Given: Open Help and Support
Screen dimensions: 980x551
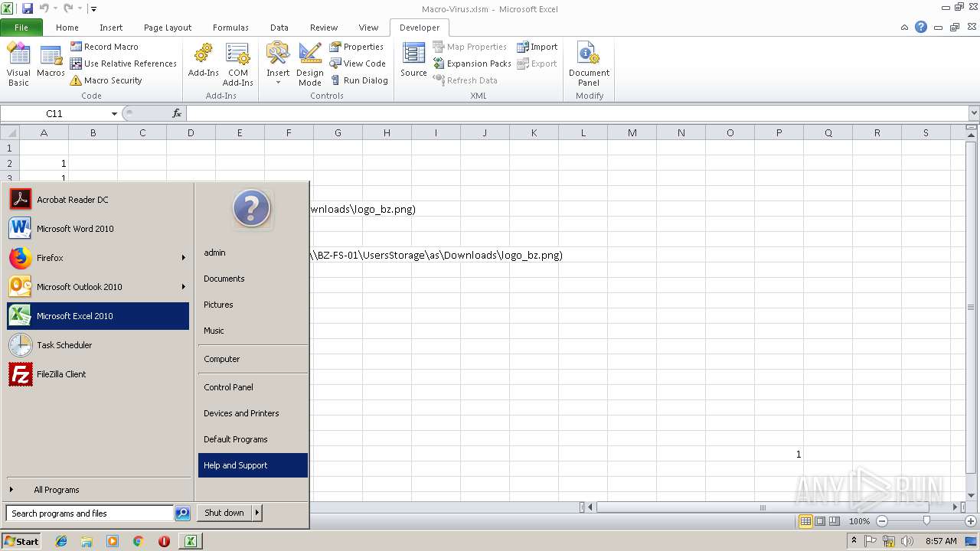Looking at the screenshot, I should pos(253,465).
